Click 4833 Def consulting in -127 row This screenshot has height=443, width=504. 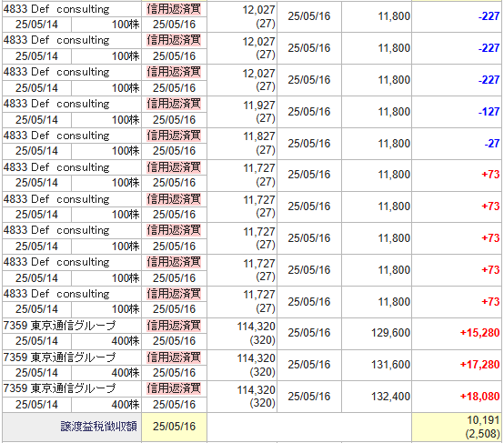coord(56,104)
